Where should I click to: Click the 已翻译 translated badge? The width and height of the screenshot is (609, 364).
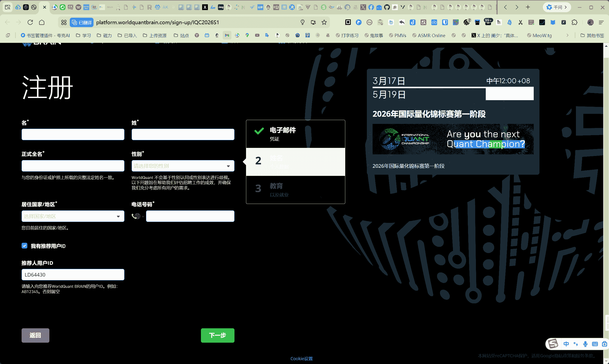tap(82, 22)
